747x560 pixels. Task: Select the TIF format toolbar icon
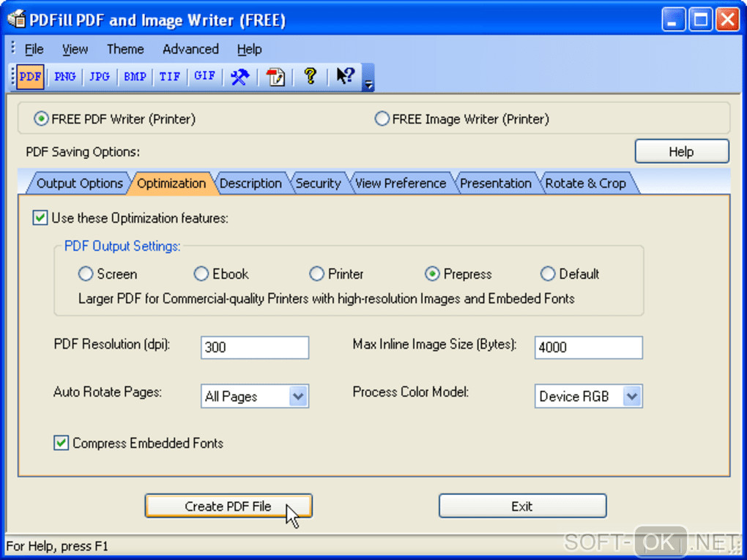(170, 77)
